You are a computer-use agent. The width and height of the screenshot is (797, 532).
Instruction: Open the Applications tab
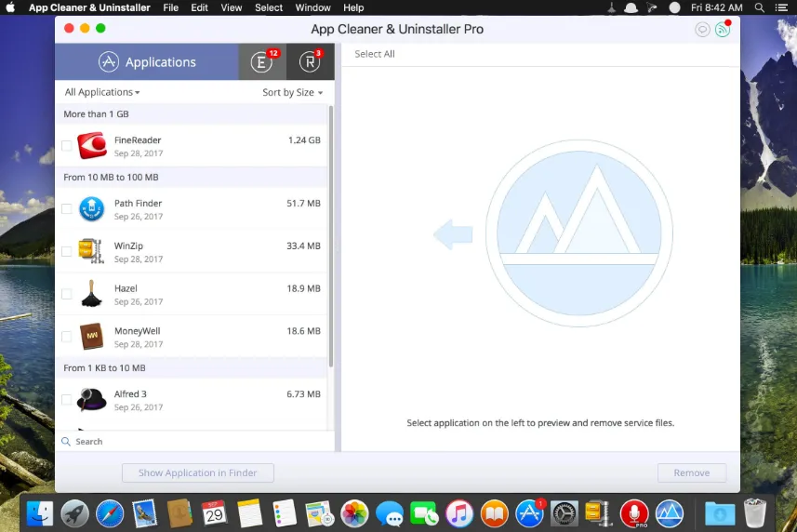pyautogui.click(x=146, y=62)
